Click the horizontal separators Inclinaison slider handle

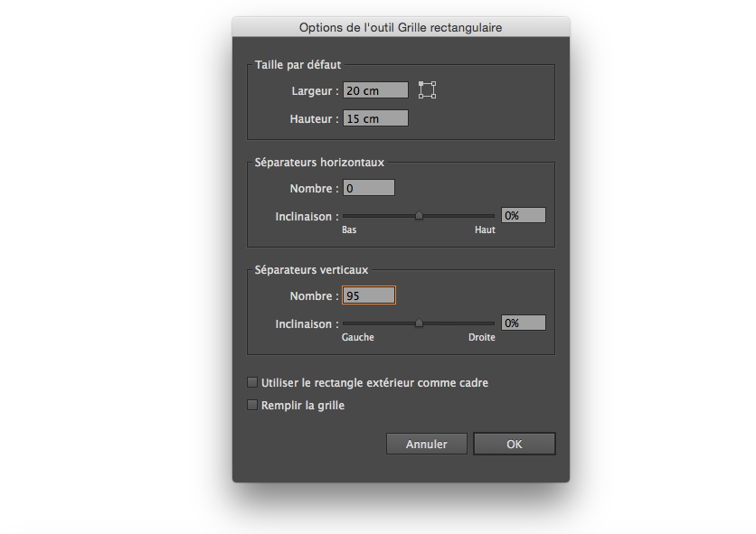click(419, 216)
